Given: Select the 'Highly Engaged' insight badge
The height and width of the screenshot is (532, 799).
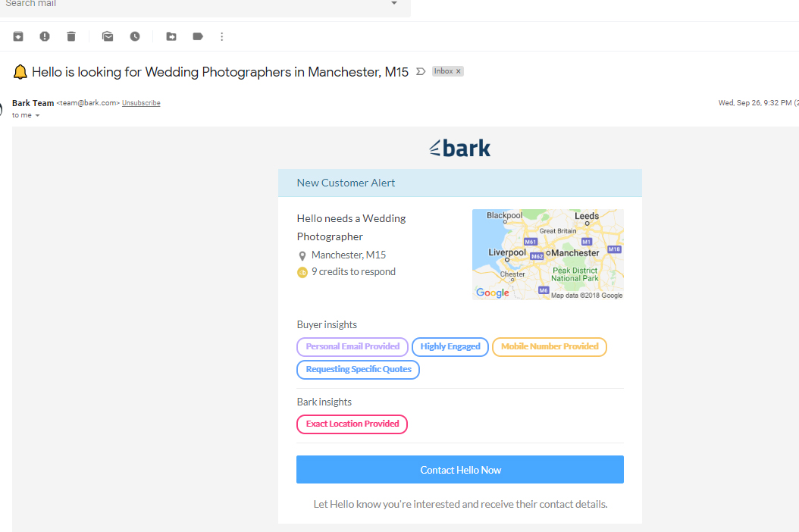Looking at the screenshot, I should click(x=450, y=346).
